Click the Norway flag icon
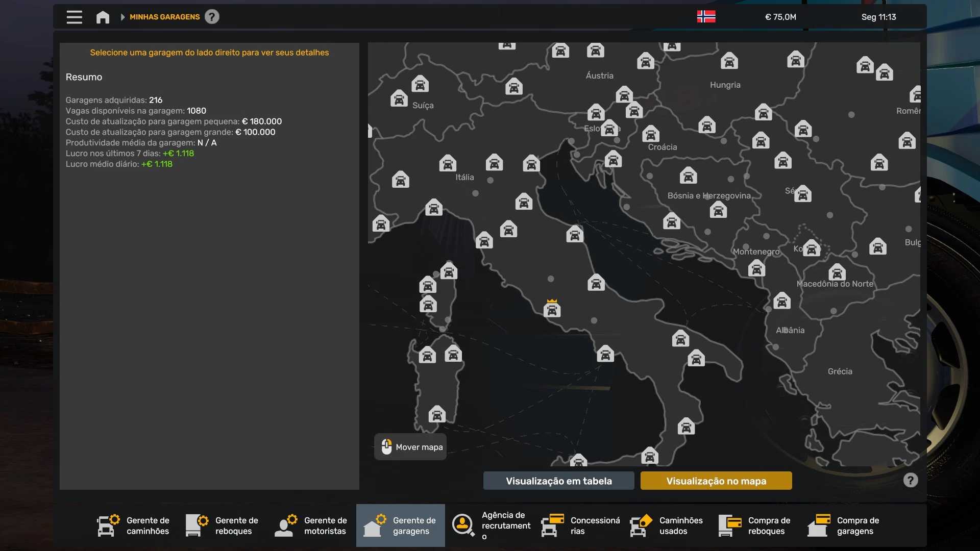The width and height of the screenshot is (980, 551). [x=706, y=17]
